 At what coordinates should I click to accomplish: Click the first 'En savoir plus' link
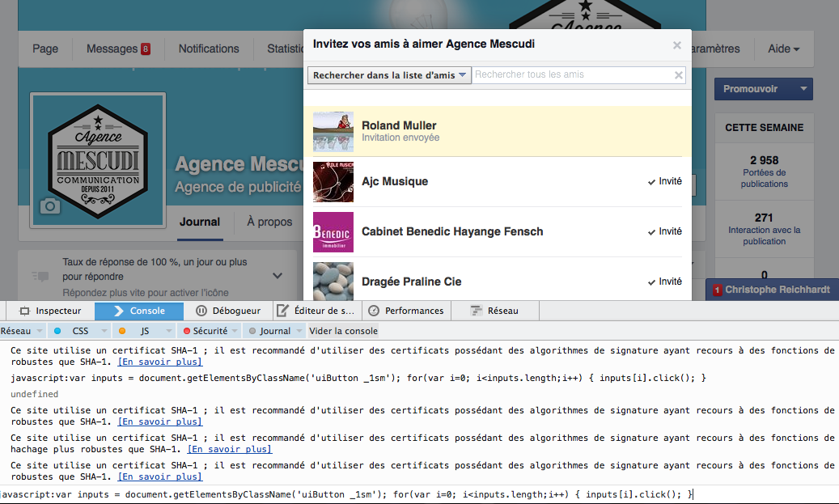pos(160,362)
